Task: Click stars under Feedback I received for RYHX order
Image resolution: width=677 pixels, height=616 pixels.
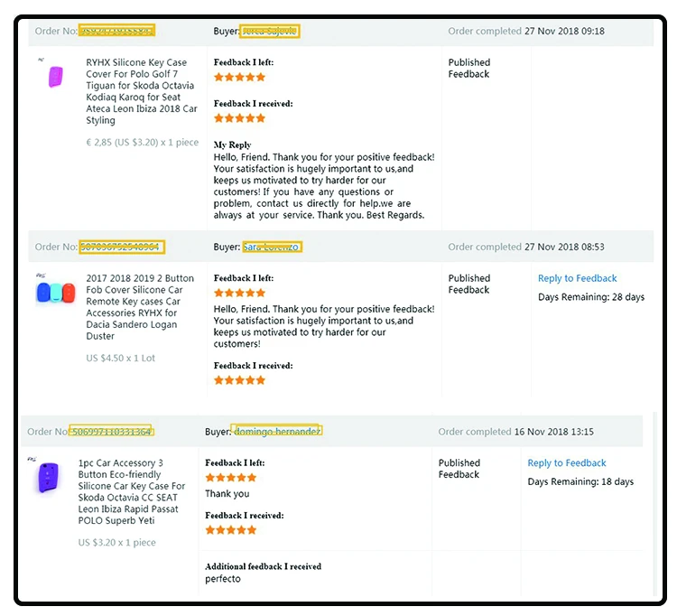Action: click(x=239, y=118)
